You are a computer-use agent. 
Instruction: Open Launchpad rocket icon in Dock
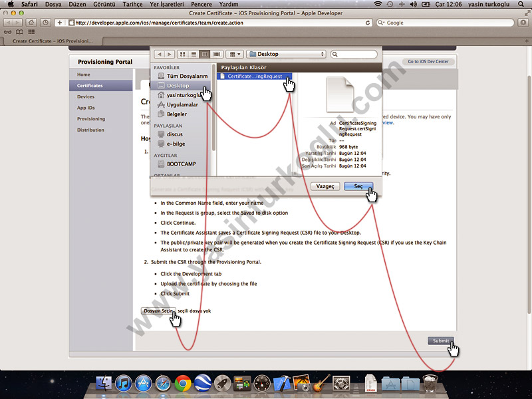(223, 384)
